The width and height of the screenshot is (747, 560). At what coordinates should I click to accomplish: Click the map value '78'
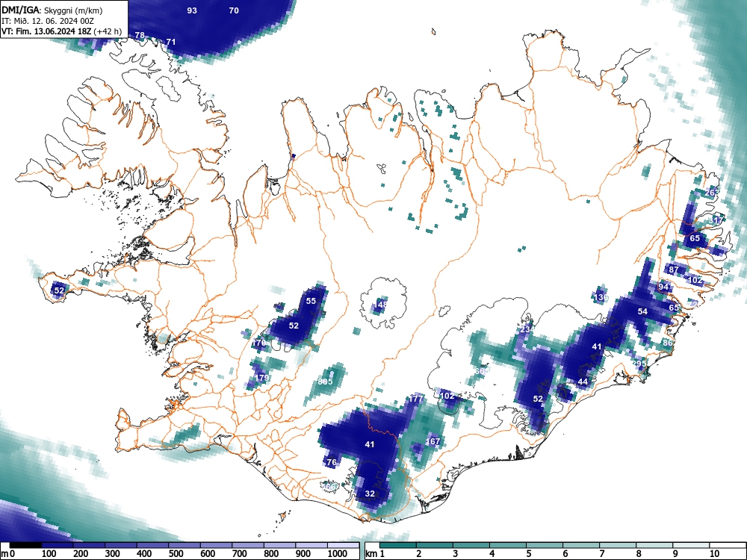(x=140, y=35)
